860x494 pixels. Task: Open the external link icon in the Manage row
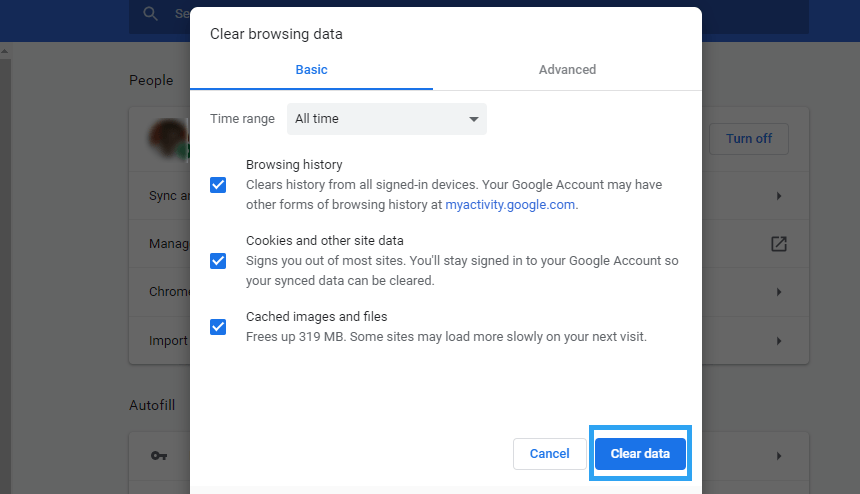point(778,244)
